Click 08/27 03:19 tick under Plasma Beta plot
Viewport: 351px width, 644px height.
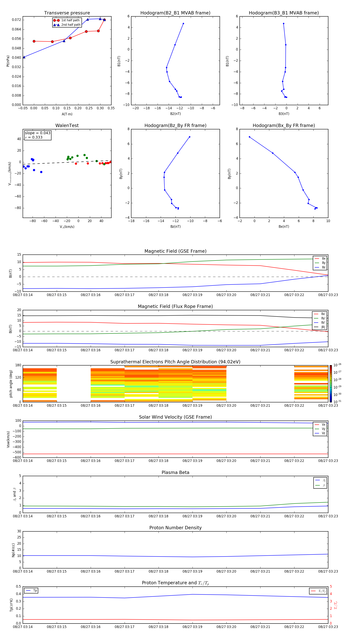192,516
